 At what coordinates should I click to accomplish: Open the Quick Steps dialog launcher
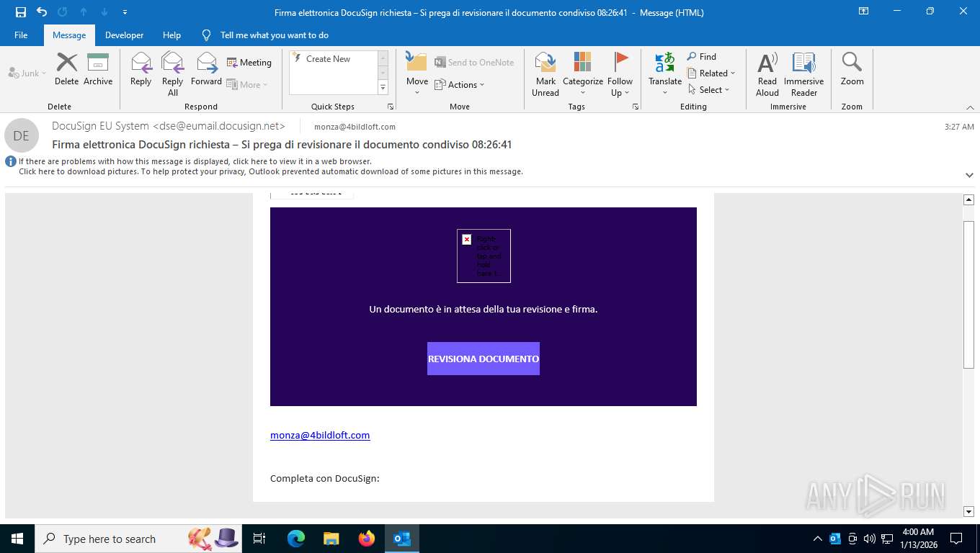(x=391, y=107)
